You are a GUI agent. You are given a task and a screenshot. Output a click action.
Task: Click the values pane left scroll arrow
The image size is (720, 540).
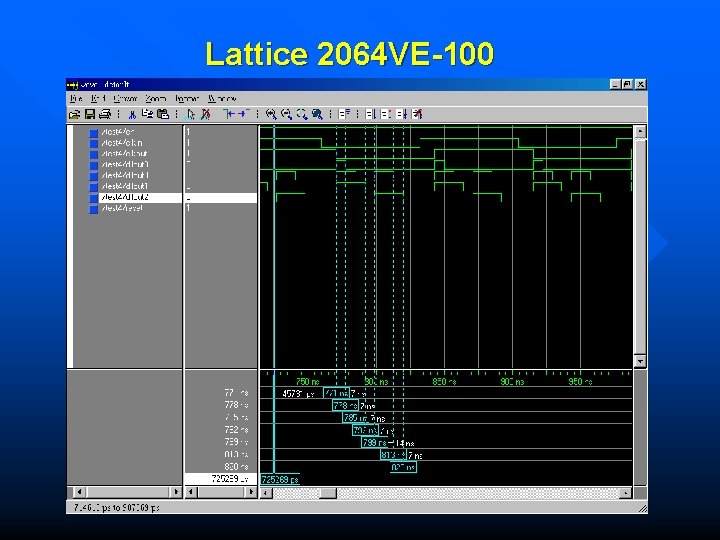pyautogui.click(x=191, y=492)
